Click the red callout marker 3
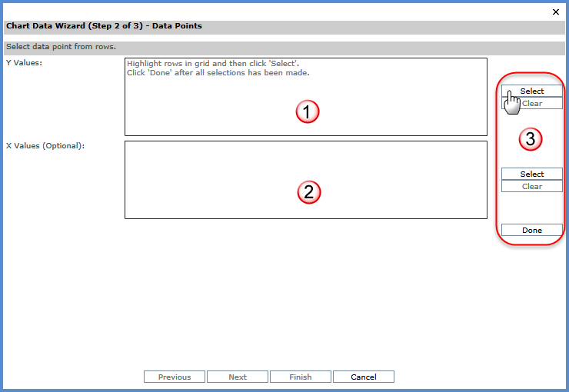The height and width of the screenshot is (392, 569). pyautogui.click(x=530, y=140)
